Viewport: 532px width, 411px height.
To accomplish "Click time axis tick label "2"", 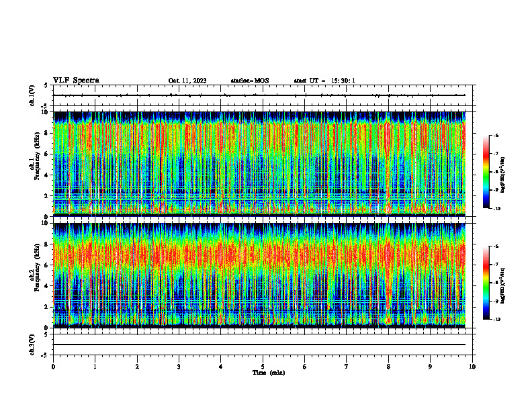I will pos(137,367).
